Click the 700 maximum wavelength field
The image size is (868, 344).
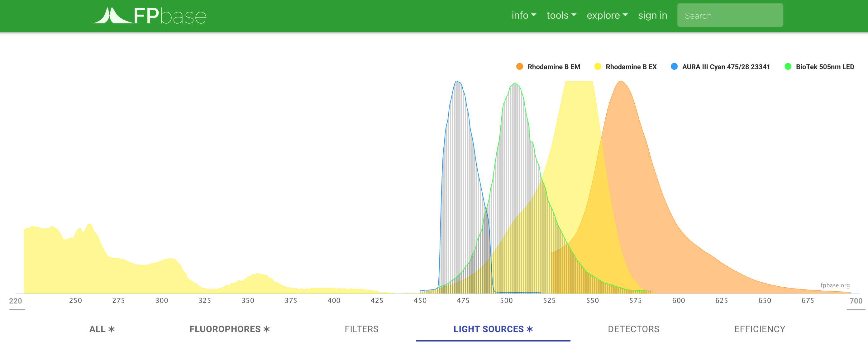click(856, 301)
